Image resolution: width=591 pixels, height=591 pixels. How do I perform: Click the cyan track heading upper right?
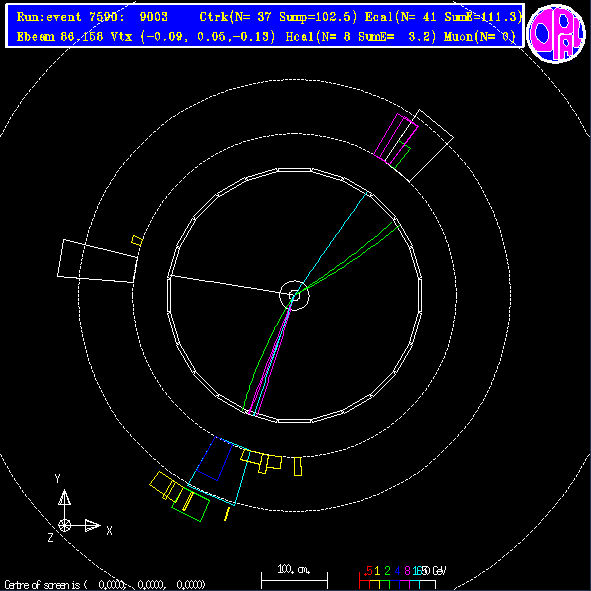point(331,244)
